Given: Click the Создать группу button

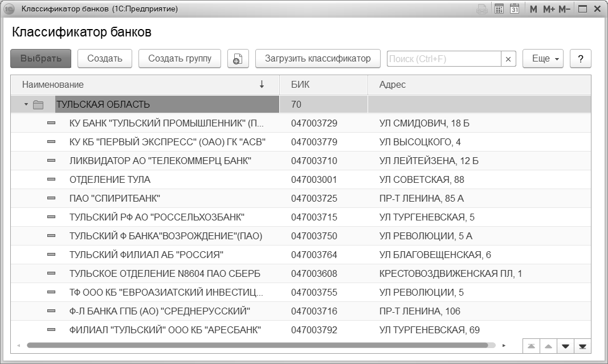Looking at the screenshot, I should tap(179, 59).
